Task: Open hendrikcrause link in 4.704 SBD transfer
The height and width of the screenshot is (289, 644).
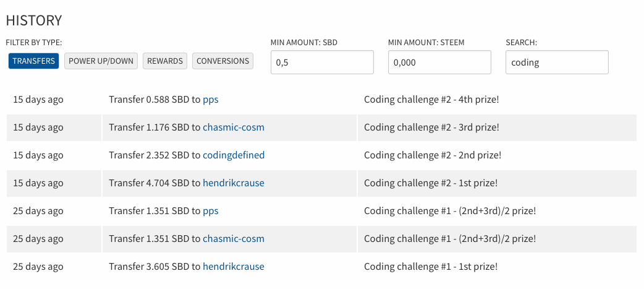Action: click(x=234, y=183)
